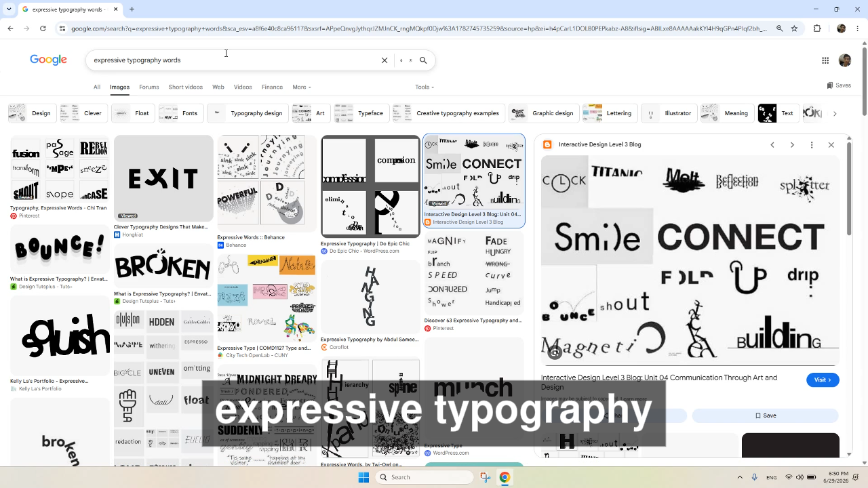Viewport: 868px width, 488px height.
Task: Open the Short videos tab
Action: point(186,87)
